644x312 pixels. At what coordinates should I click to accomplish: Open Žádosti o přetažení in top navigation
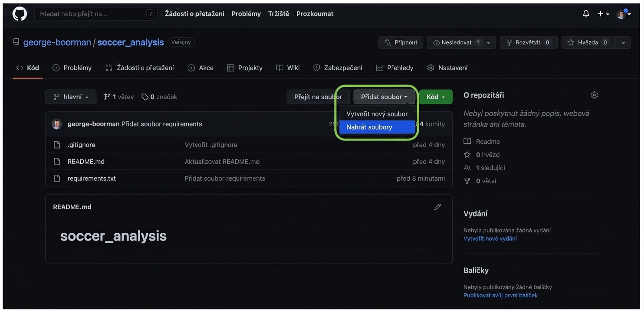(x=194, y=14)
